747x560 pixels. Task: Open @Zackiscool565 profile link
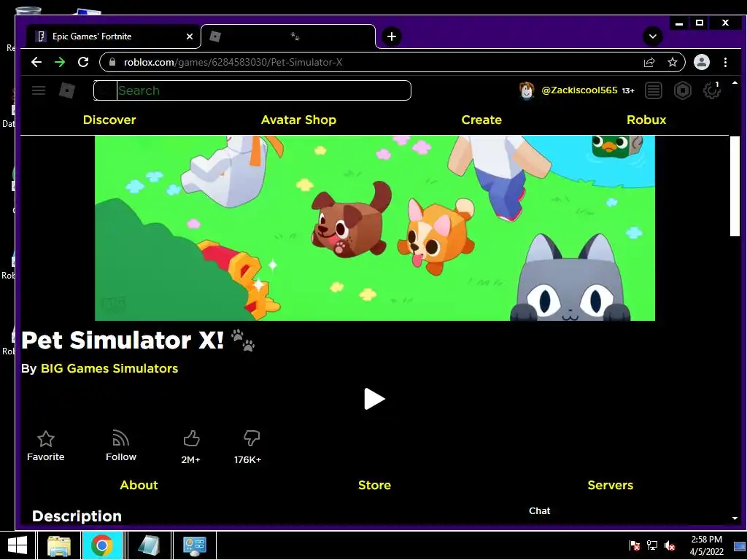click(x=579, y=90)
